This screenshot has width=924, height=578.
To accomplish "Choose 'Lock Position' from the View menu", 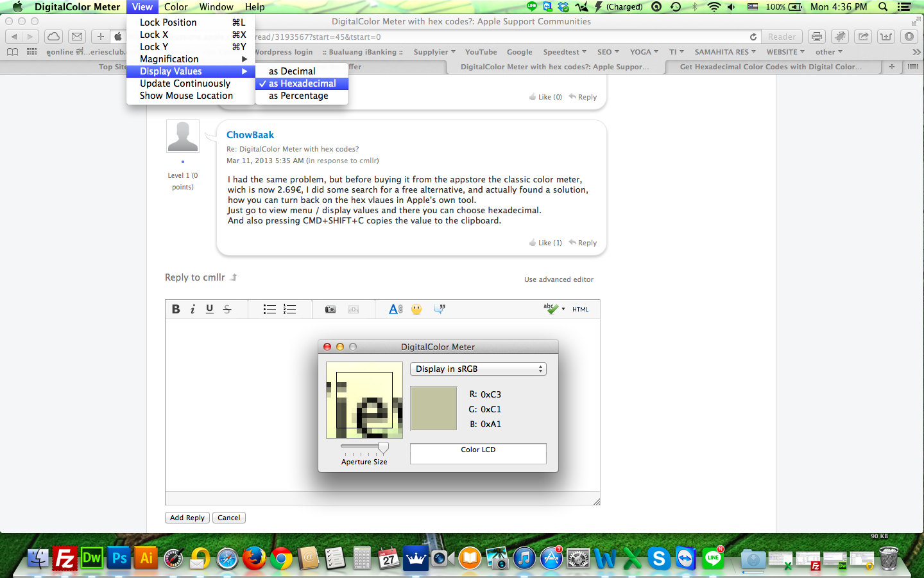I will click(191, 22).
